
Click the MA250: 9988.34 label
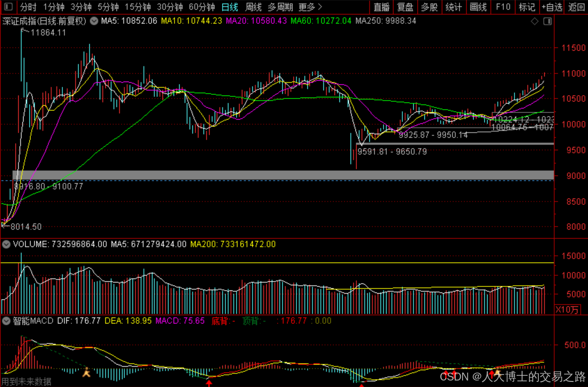(385, 21)
